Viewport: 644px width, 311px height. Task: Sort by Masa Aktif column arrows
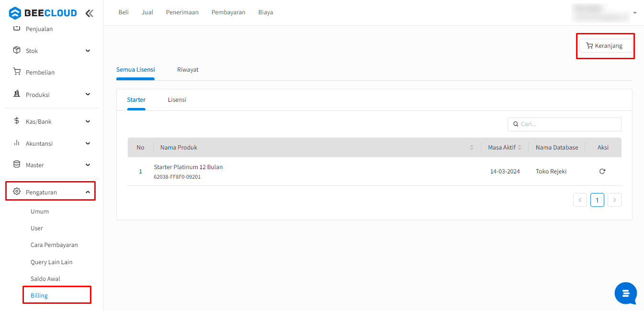click(520, 148)
